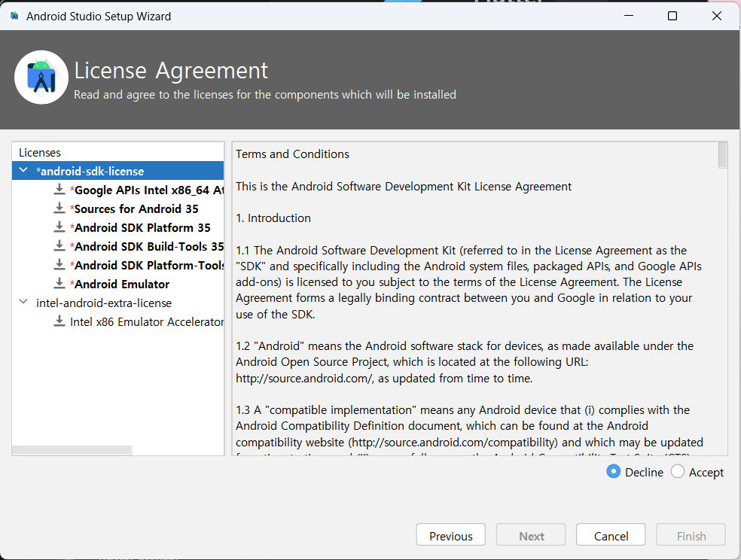The height and width of the screenshot is (560, 741).
Task: Collapse the android-sdk-license tree node
Action: [x=23, y=170]
